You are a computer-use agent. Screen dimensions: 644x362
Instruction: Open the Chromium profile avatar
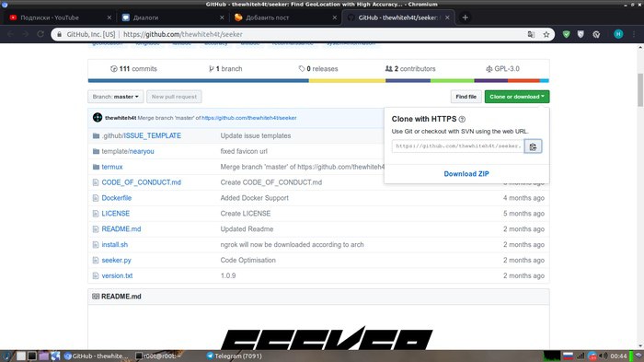[x=618, y=35]
